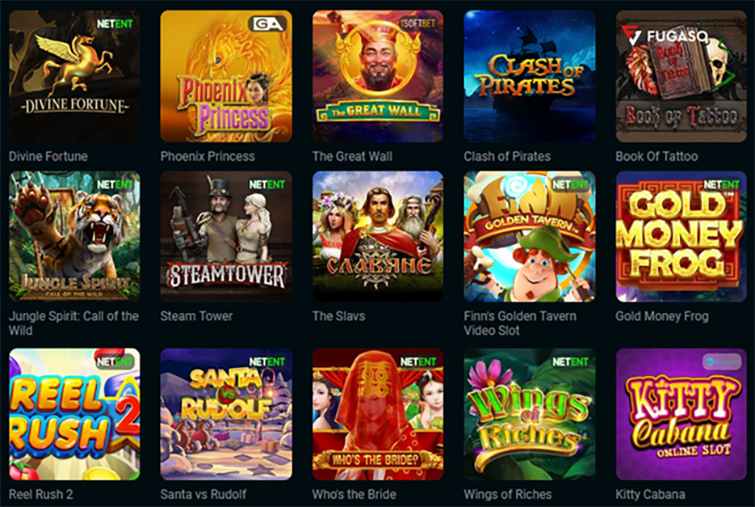Follow the Clash of Pirates text link
Viewport: 755px width, 507px height.
coord(507,156)
